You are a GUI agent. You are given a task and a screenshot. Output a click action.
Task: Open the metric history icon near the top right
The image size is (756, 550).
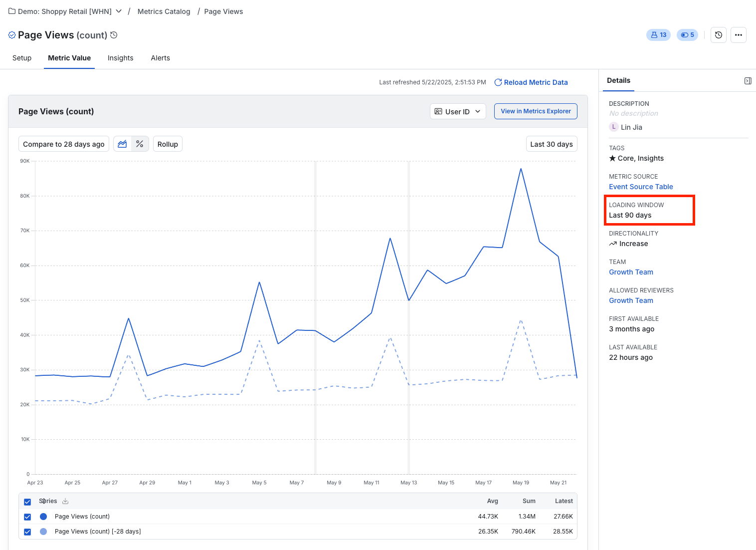click(x=718, y=35)
